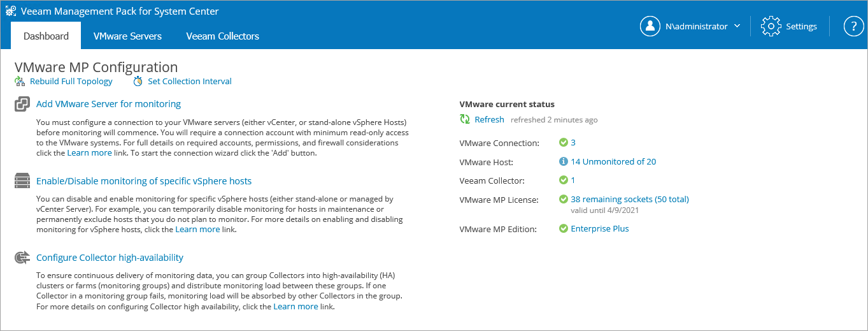Click the administrator user avatar icon

(x=650, y=26)
